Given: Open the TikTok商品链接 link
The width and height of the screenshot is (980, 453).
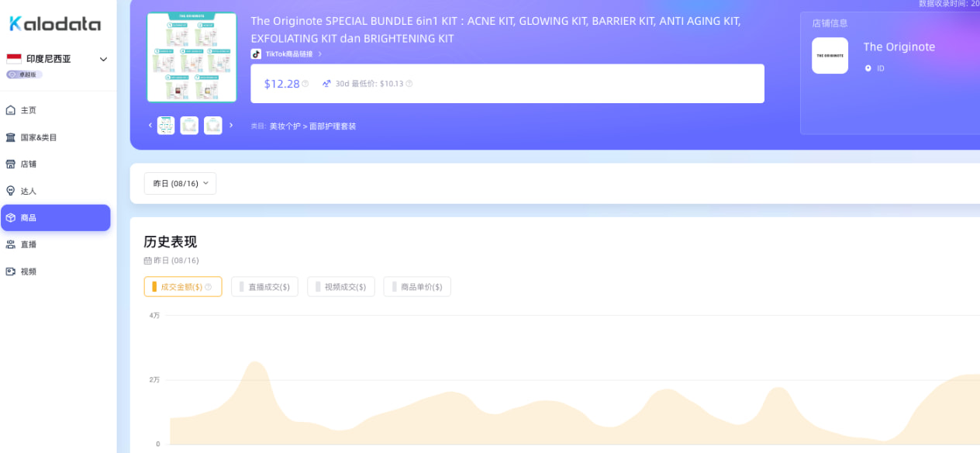Looking at the screenshot, I should pos(289,54).
